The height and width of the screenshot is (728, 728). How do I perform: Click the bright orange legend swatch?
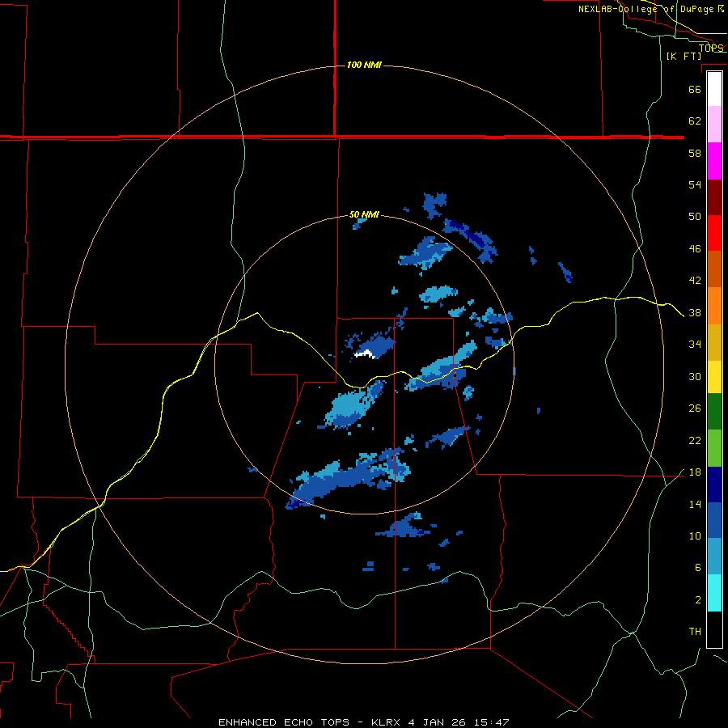coord(714,306)
